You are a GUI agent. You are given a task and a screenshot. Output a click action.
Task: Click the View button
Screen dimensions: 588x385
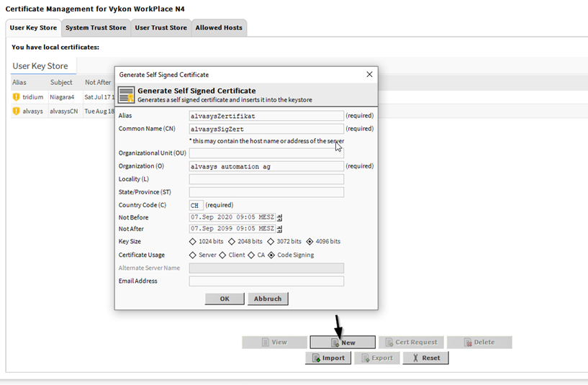[274, 343]
